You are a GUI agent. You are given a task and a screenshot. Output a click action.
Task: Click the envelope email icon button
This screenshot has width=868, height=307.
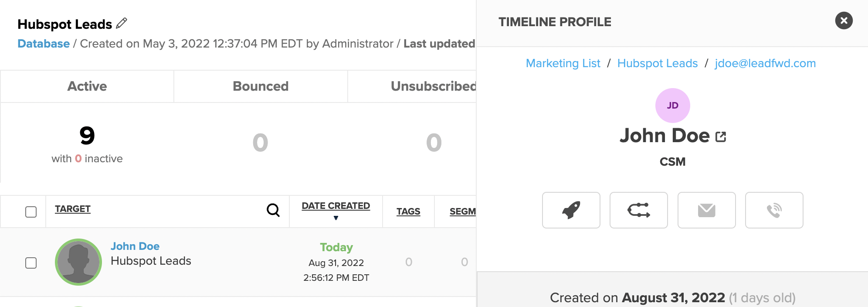tap(706, 210)
